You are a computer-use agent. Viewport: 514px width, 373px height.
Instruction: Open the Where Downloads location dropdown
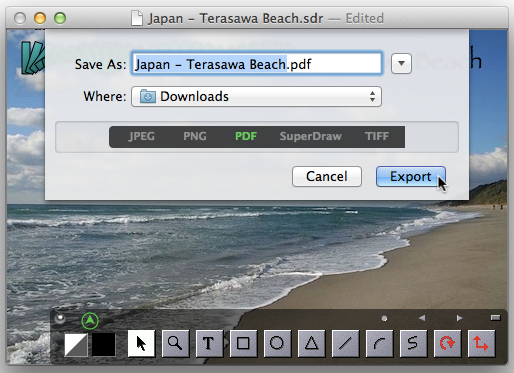pyautogui.click(x=256, y=97)
